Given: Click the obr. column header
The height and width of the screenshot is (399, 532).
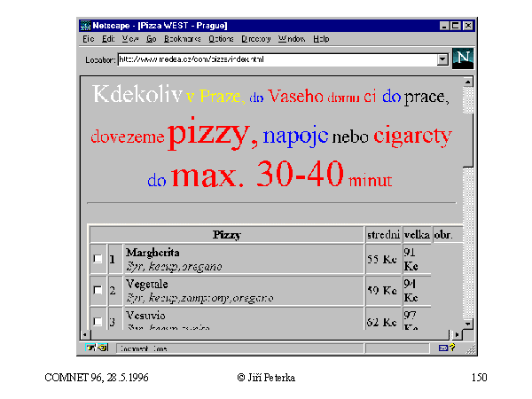Looking at the screenshot, I should (447, 234).
